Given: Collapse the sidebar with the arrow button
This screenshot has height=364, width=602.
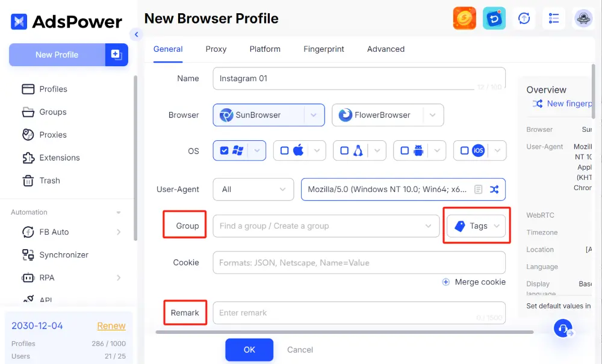Looking at the screenshot, I should tap(136, 34).
